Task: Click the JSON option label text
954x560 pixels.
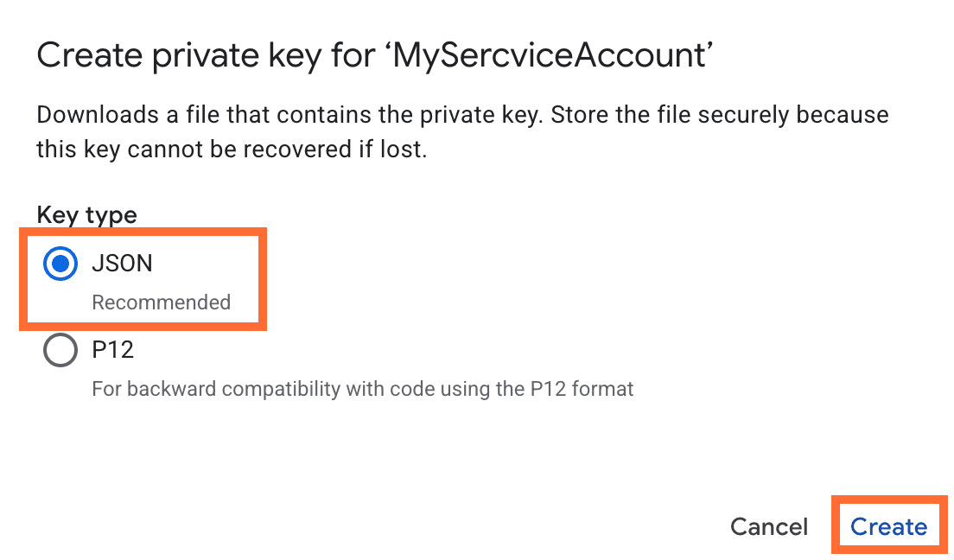Action: [x=121, y=264]
